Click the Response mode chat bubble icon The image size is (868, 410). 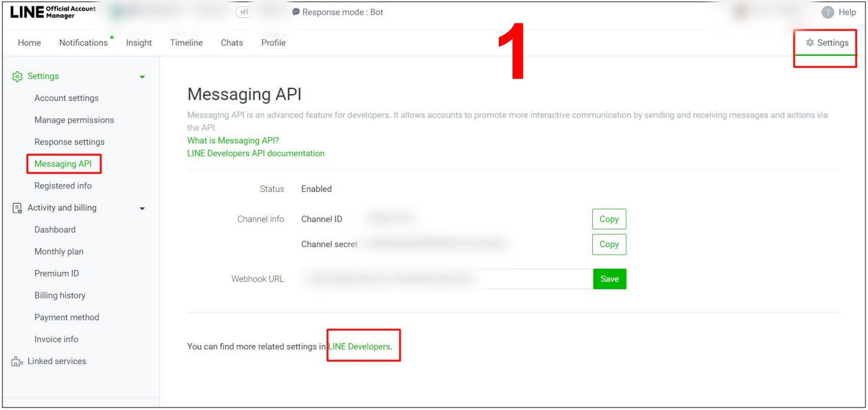coord(296,12)
